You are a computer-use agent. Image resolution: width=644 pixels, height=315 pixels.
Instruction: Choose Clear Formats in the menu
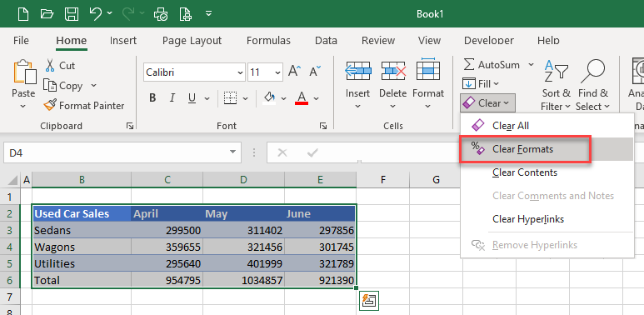(x=547, y=149)
